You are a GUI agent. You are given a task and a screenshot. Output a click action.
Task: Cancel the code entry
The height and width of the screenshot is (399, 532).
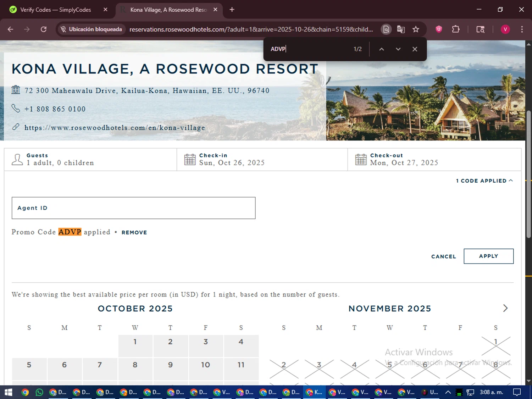point(443,256)
